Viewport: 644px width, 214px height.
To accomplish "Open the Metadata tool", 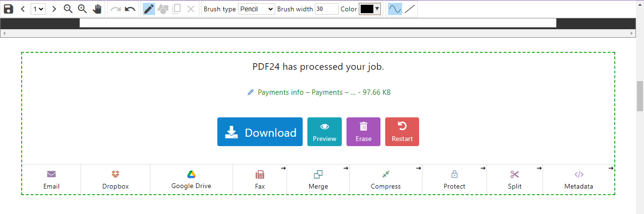I will [579, 179].
